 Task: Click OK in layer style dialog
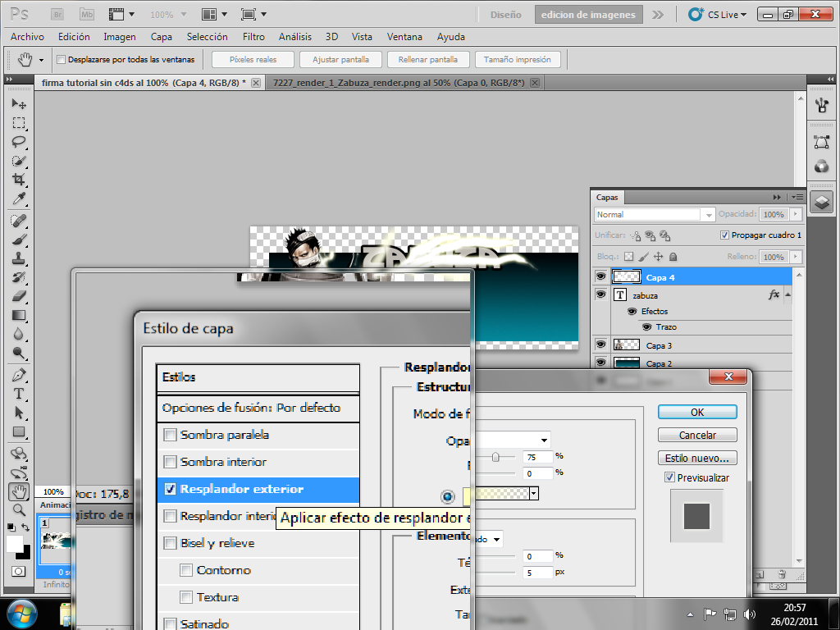pyautogui.click(x=697, y=412)
